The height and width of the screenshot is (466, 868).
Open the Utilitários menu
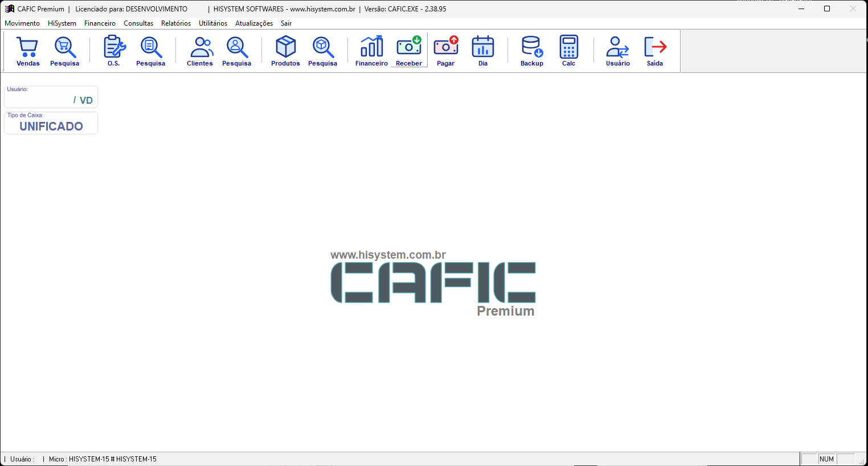click(213, 23)
